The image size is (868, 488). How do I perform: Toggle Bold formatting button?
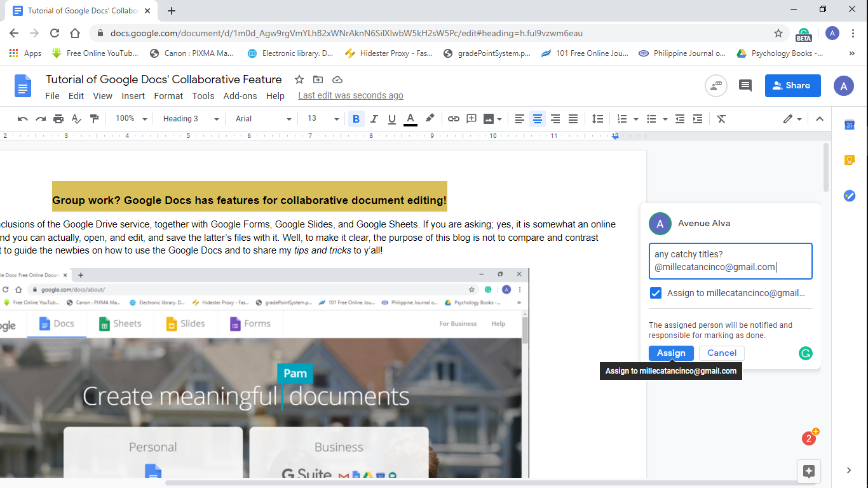pyautogui.click(x=356, y=119)
